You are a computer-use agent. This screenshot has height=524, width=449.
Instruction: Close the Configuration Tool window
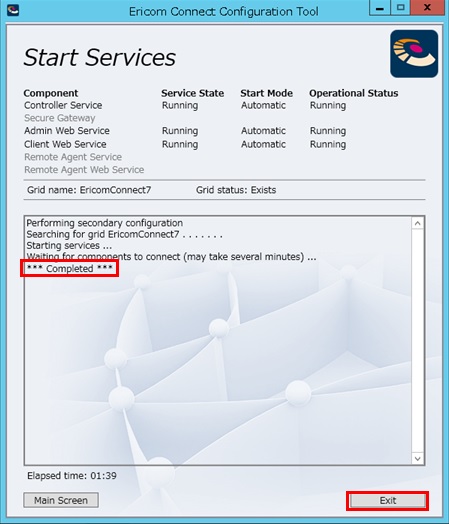pos(427,8)
